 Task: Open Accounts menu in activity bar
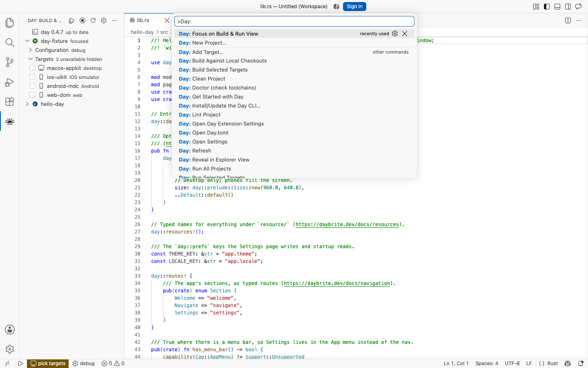pos(10,330)
